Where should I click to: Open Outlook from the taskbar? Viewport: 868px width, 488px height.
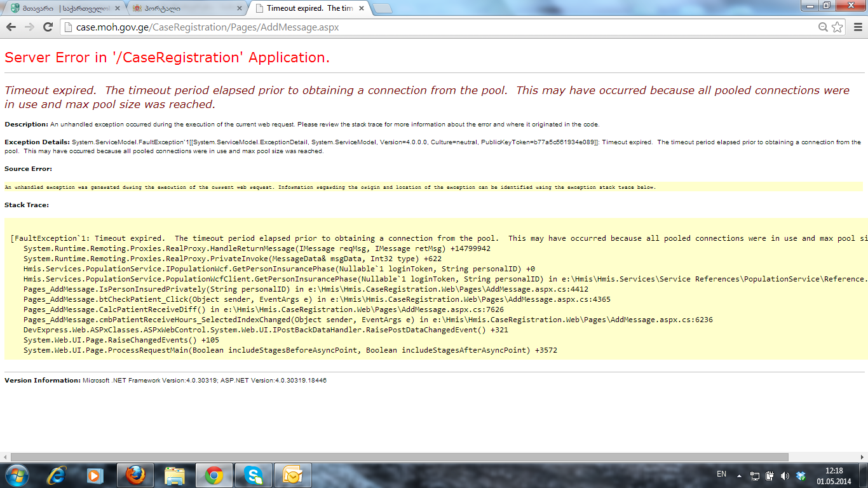(x=292, y=475)
